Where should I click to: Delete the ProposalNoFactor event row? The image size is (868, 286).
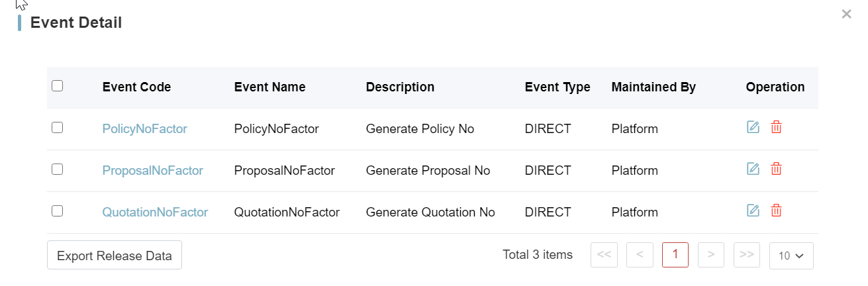777,169
